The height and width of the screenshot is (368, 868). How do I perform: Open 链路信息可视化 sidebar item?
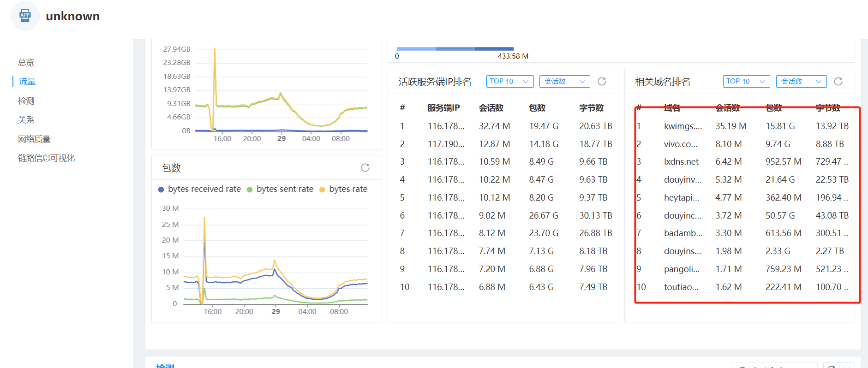pyautogui.click(x=46, y=158)
